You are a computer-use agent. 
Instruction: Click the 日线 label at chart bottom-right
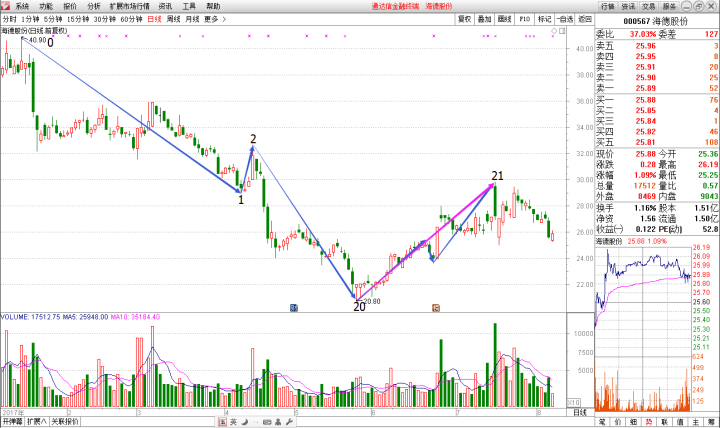point(580,412)
